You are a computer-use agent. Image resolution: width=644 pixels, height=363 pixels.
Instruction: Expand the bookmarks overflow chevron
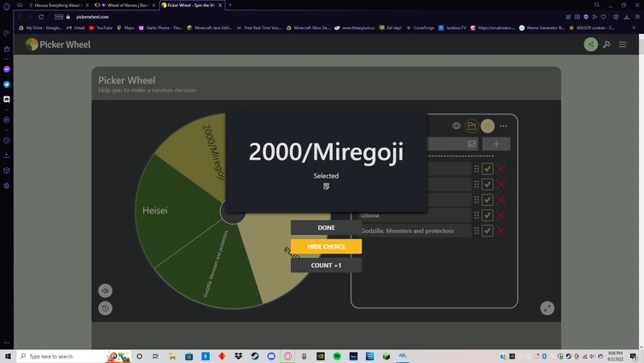pyautogui.click(x=634, y=28)
